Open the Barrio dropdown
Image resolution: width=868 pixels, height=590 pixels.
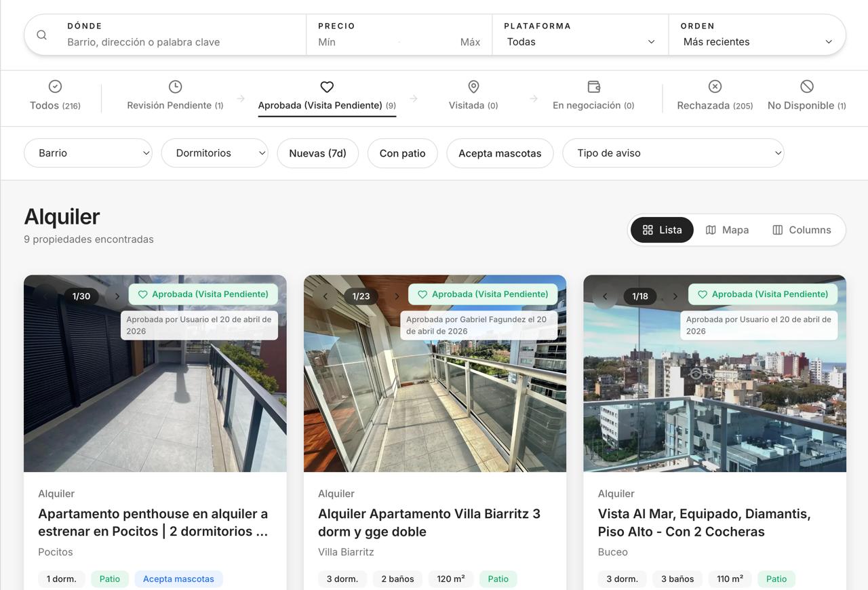87,153
